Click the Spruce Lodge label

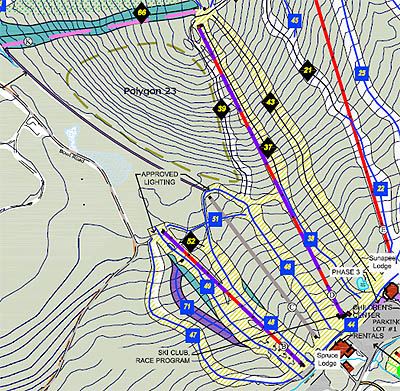pyautogui.click(x=327, y=359)
